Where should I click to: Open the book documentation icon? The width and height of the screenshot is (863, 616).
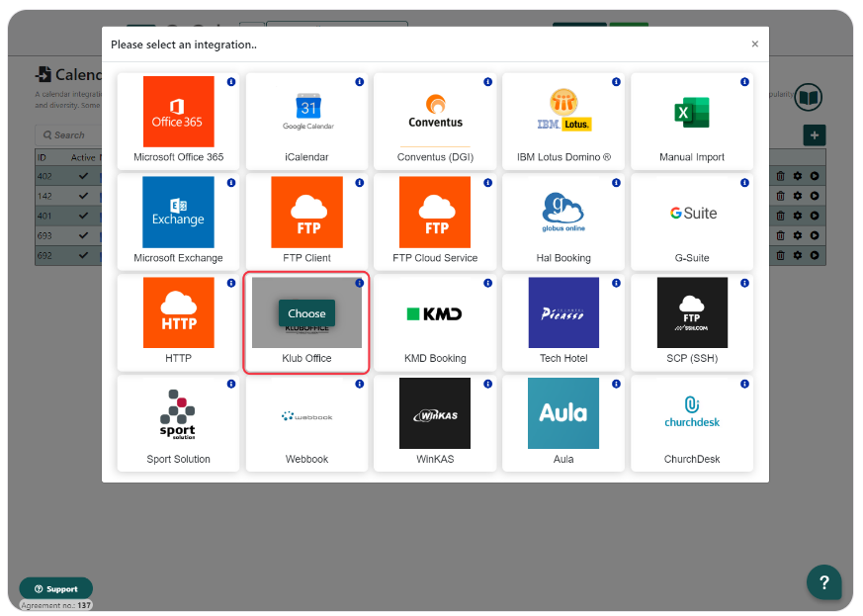click(x=808, y=98)
